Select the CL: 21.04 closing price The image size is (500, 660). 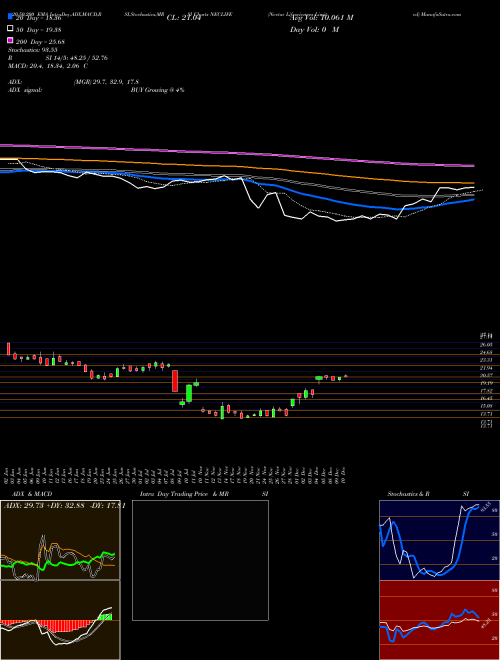pos(184,18)
